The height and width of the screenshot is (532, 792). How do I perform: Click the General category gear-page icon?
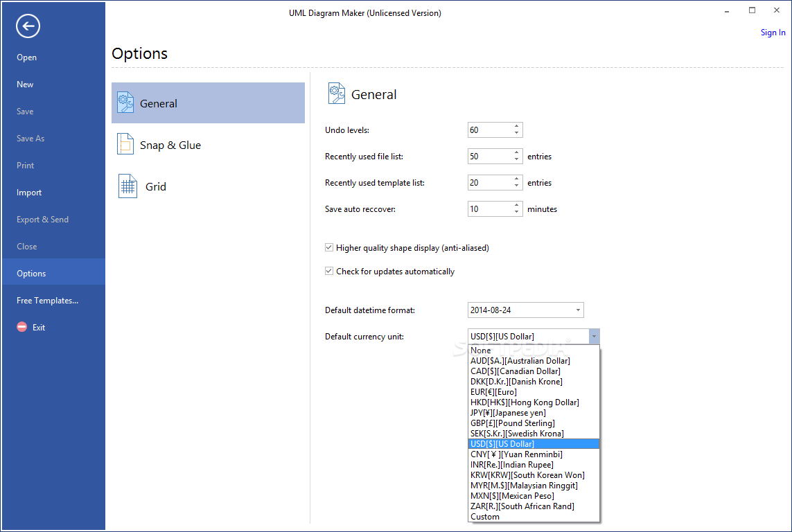click(x=125, y=103)
